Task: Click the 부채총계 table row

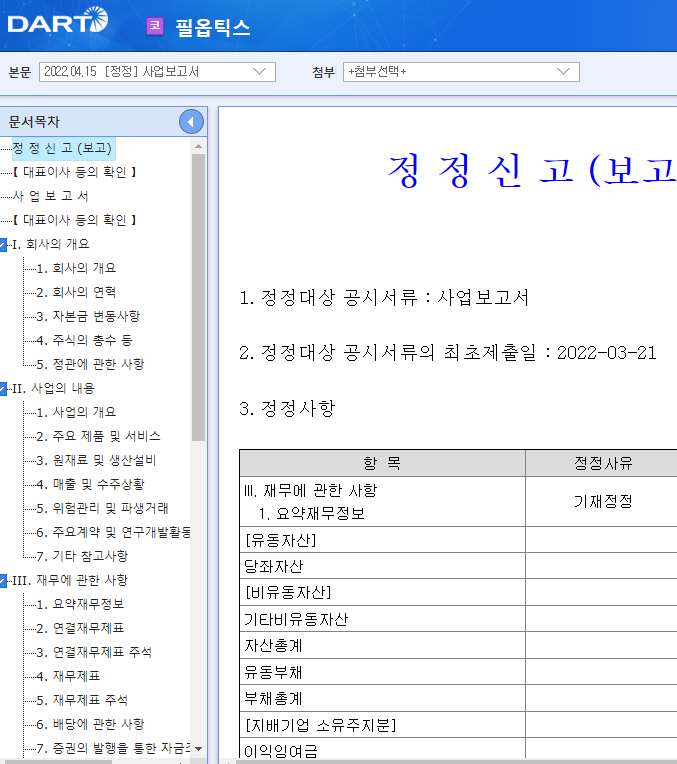Action: (458, 699)
